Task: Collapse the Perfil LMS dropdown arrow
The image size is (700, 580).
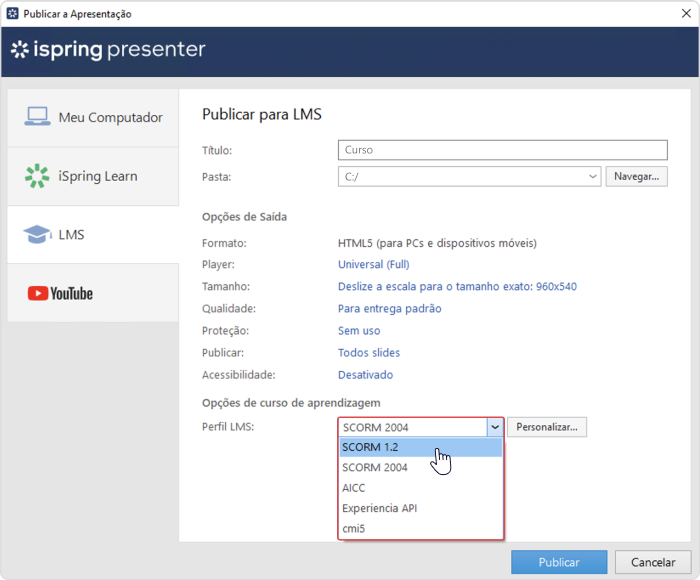Action: (495, 427)
